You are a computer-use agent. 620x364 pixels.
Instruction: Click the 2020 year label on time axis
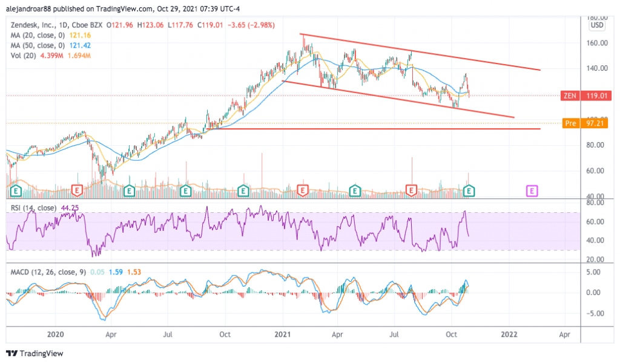click(55, 334)
